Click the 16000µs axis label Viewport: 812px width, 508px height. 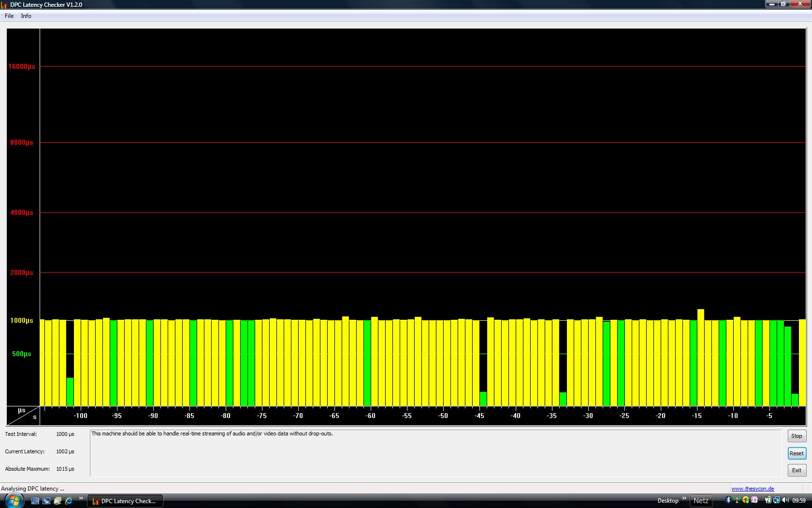click(22, 66)
